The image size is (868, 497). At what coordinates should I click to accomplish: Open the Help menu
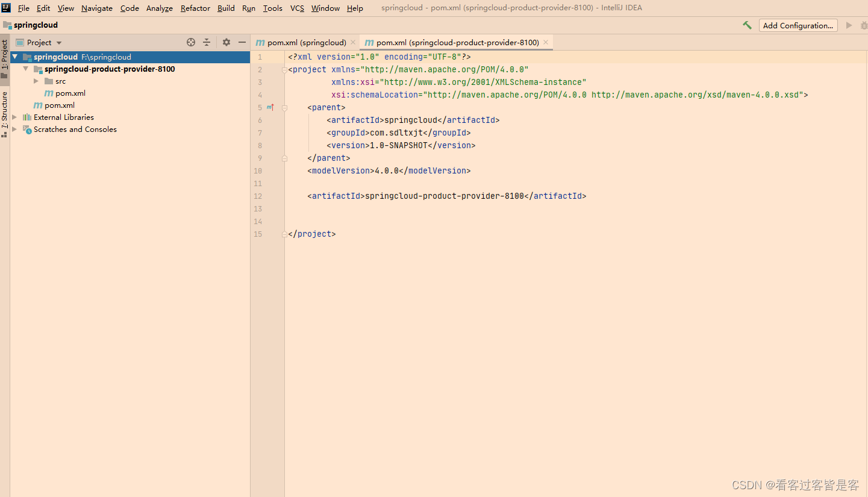coord(355,8)
